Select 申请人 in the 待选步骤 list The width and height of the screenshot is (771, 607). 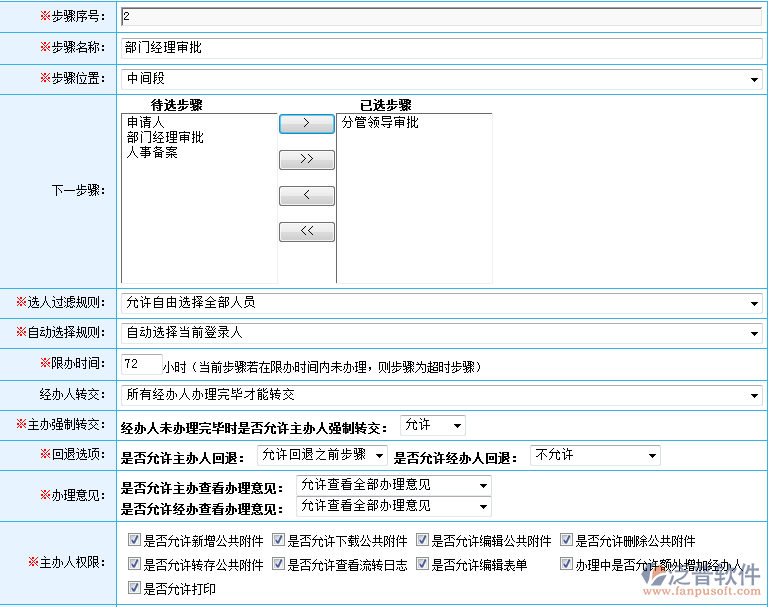click(145, 122)
